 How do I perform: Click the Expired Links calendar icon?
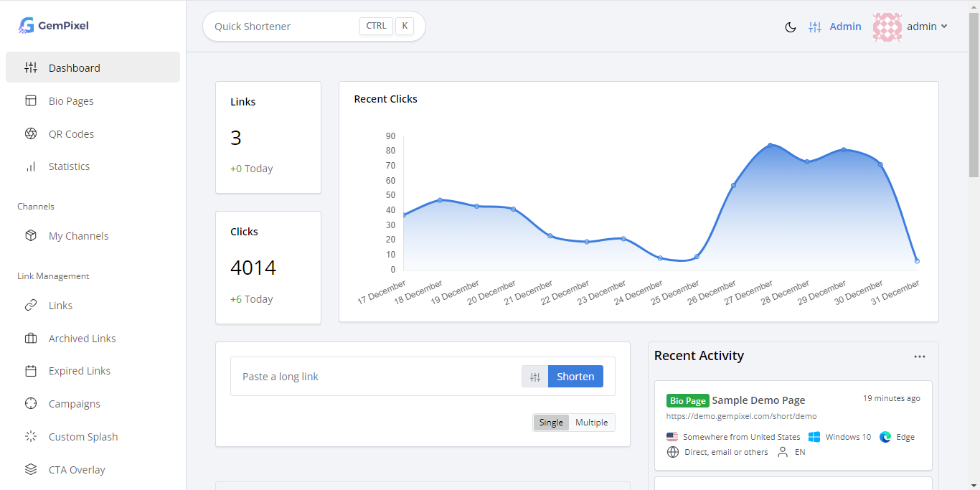[31, 371]
